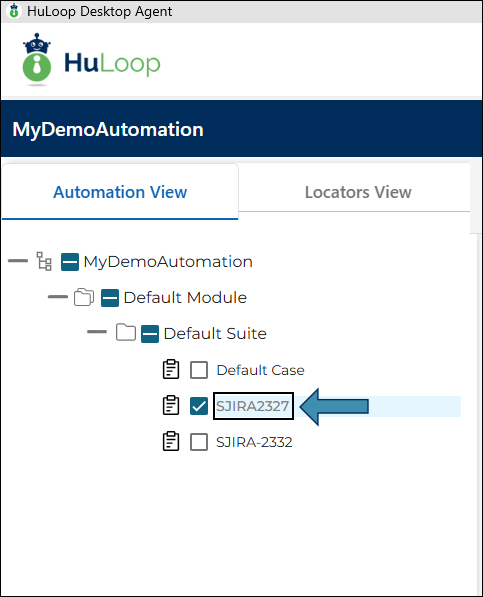Click the Default Case label
This screenshot has height=597, width=483.
pos(260,370)
